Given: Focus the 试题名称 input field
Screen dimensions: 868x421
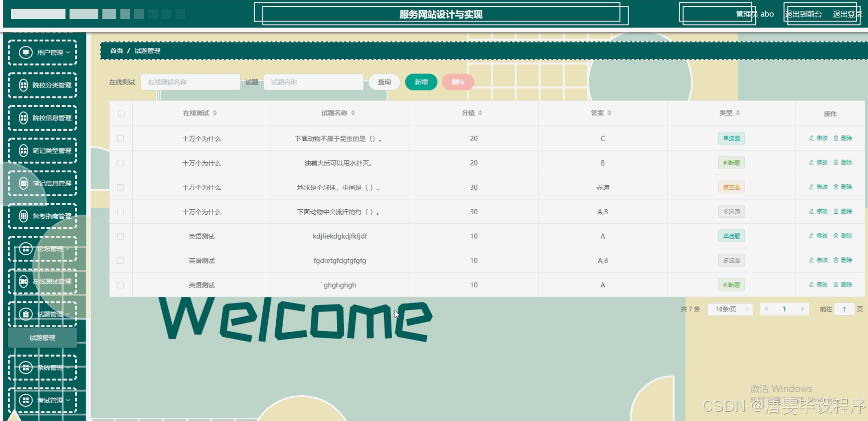Looking at the screenshot, I should [314, 82].
